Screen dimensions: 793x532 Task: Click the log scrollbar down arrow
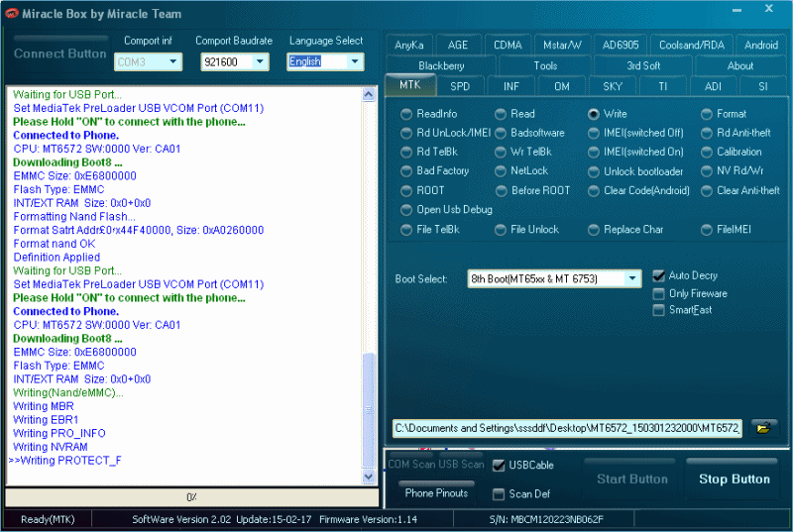click(x=369, y=477)
